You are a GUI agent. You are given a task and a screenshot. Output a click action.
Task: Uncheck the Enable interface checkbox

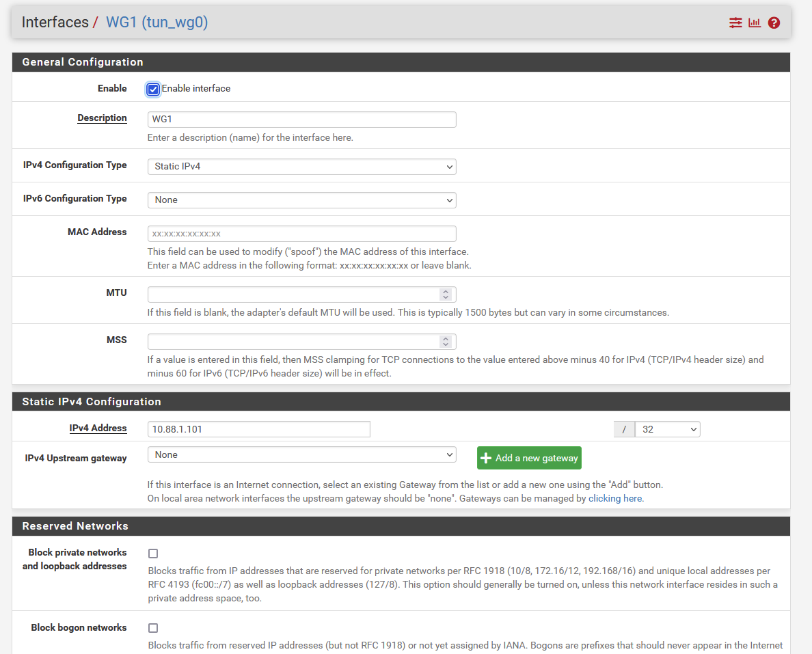click(153, 89)
